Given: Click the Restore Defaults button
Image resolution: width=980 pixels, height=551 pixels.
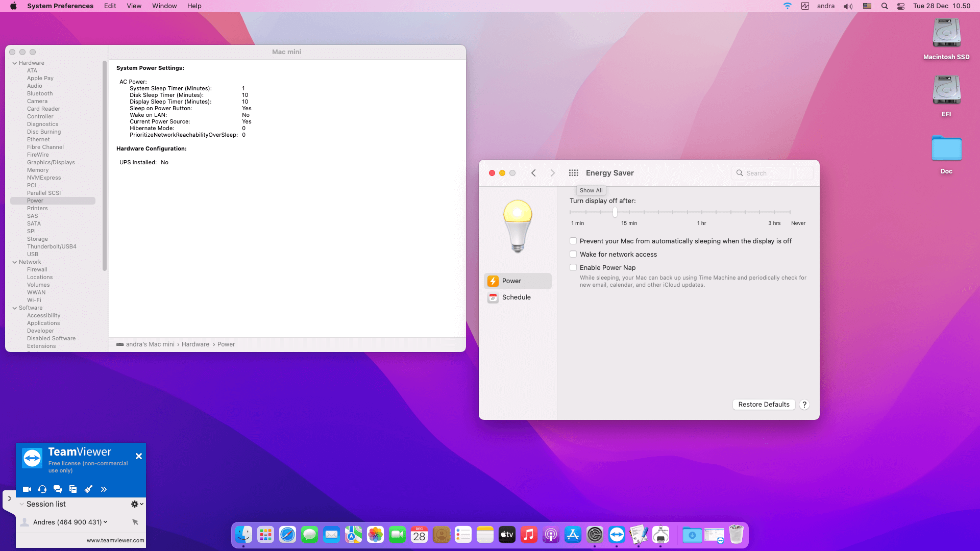Looking at the screenshot, I should click(764, 405).
